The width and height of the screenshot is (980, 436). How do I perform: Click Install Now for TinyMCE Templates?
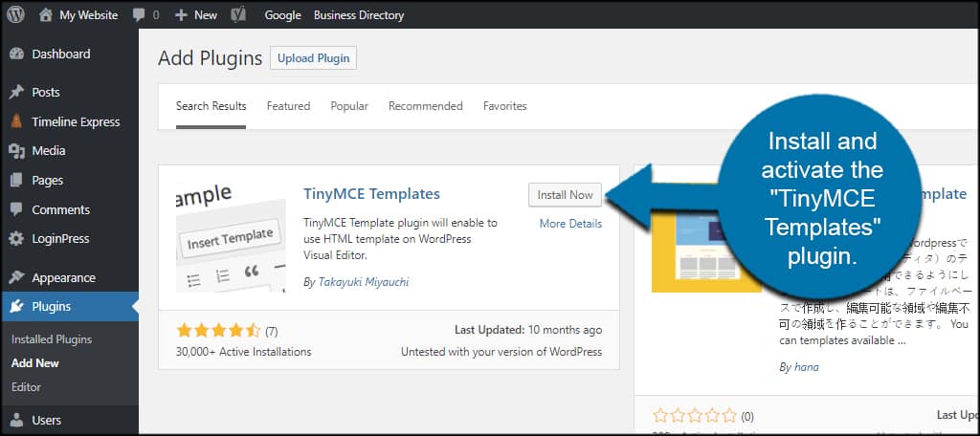pos(565,194)
